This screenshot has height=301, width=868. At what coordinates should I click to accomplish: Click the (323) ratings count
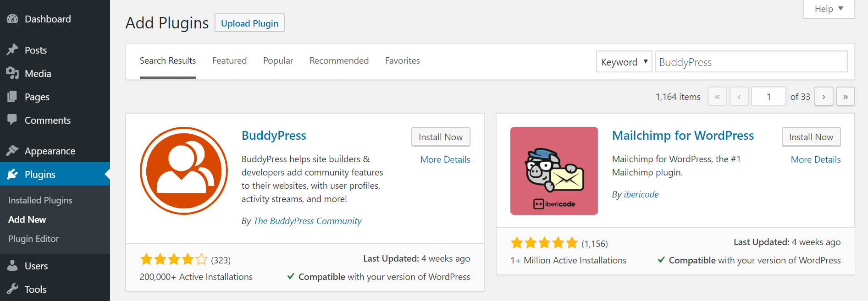[x=221, y=260]
